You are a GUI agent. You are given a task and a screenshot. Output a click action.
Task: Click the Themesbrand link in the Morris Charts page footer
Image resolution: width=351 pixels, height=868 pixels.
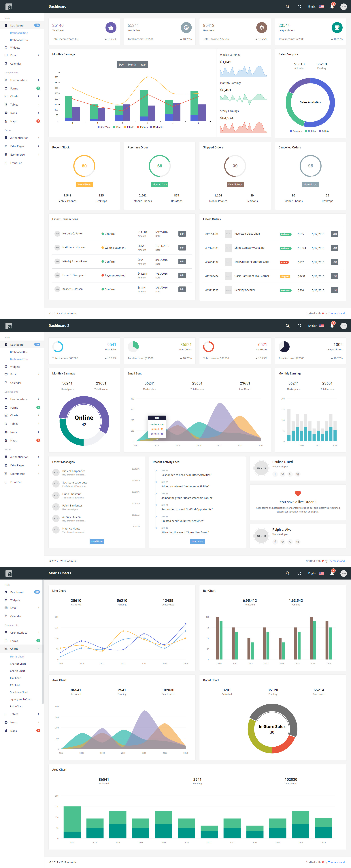[x=337, y=862]
